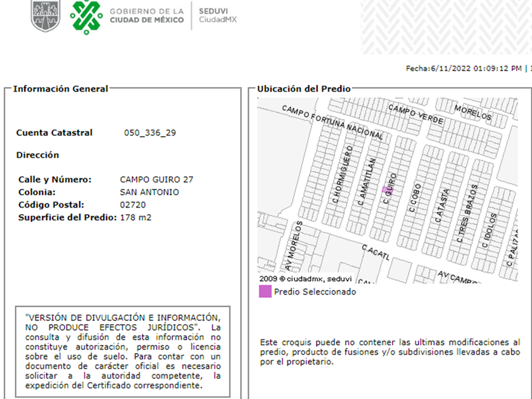Viewport: 532px width, 399px height.
Task: Click the C Cobo street label on map
Action: coord(415,198)
